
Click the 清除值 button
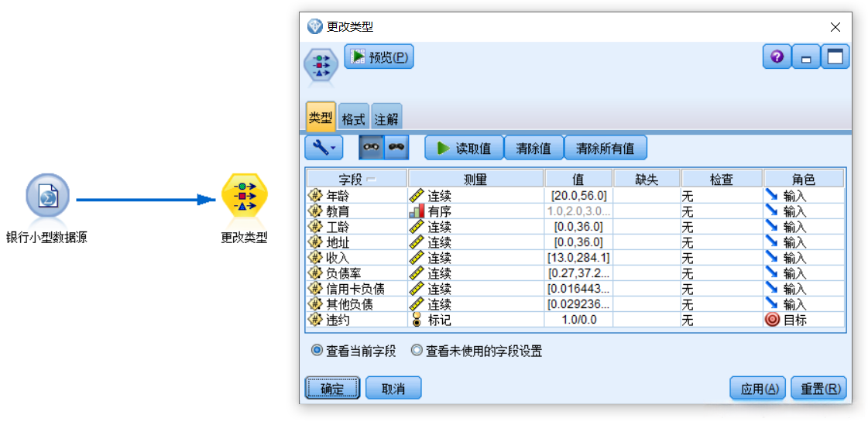coord(533,148)
